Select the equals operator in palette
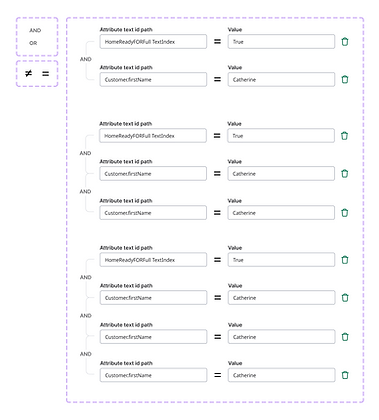This screenshot has width=379, height=420. click(45, 74)
